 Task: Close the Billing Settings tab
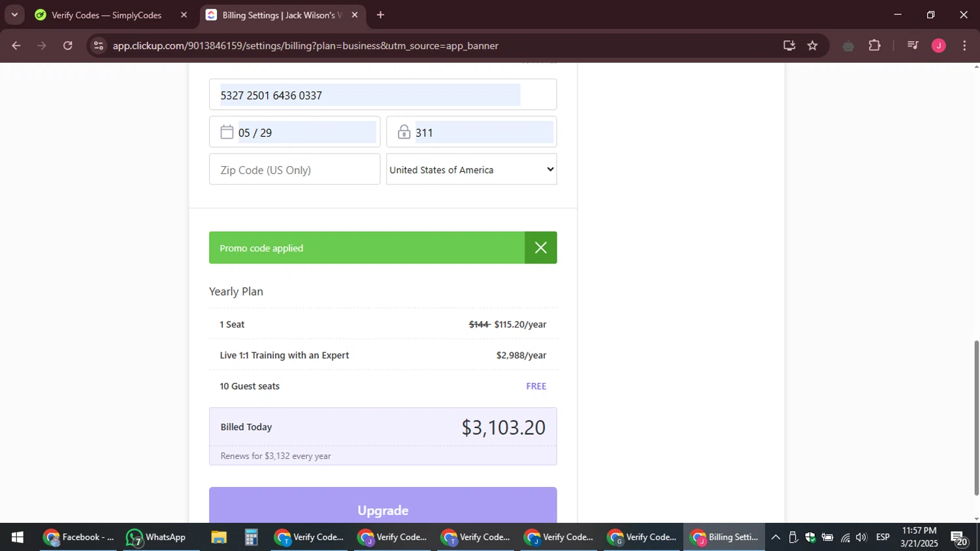(355, 15)
